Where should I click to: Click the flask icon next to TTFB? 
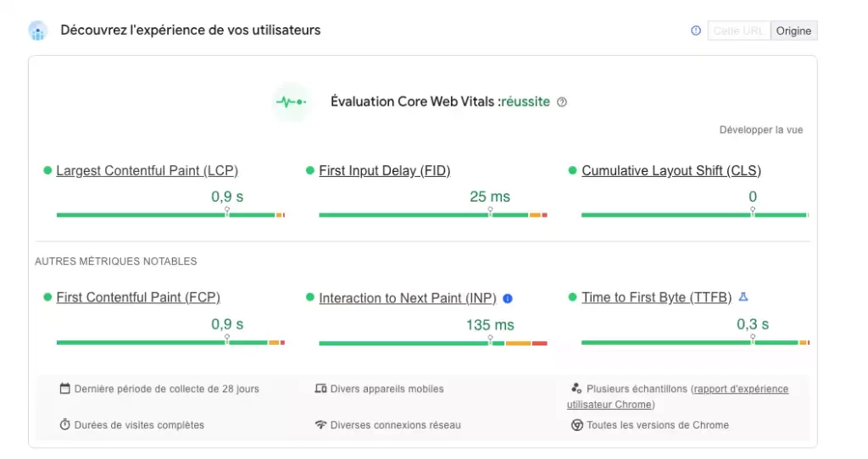[x=743, y=297]
